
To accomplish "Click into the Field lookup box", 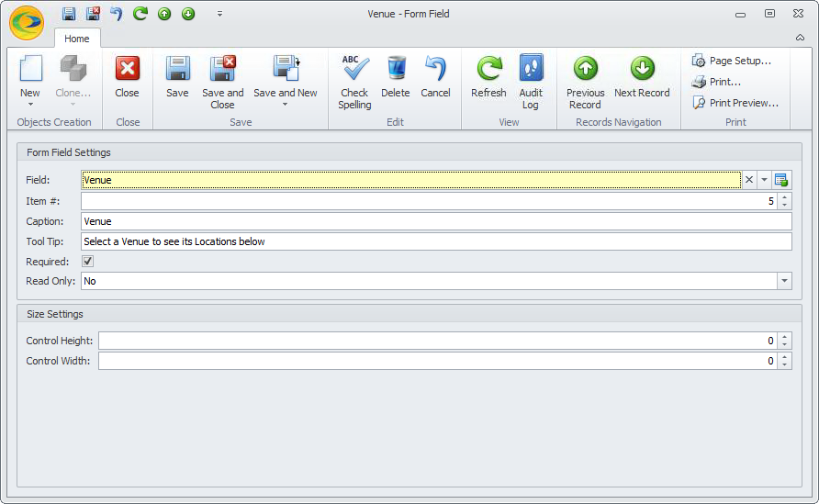I will [411, 180].
